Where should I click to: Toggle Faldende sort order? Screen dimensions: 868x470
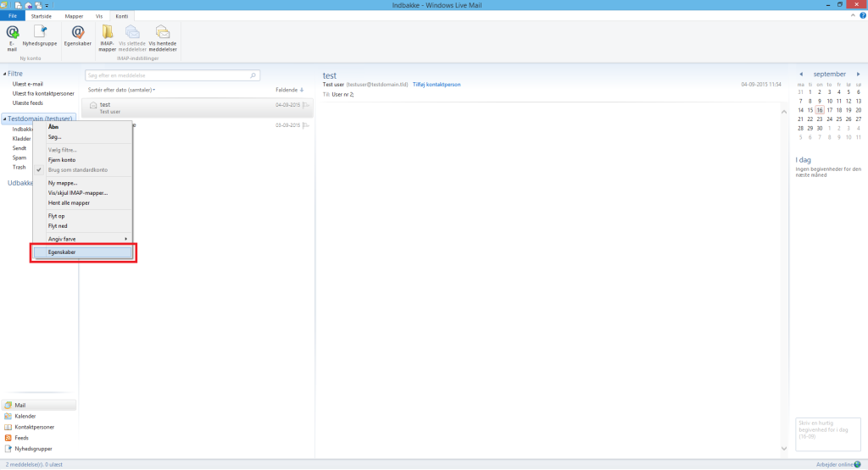coord(290,90)
